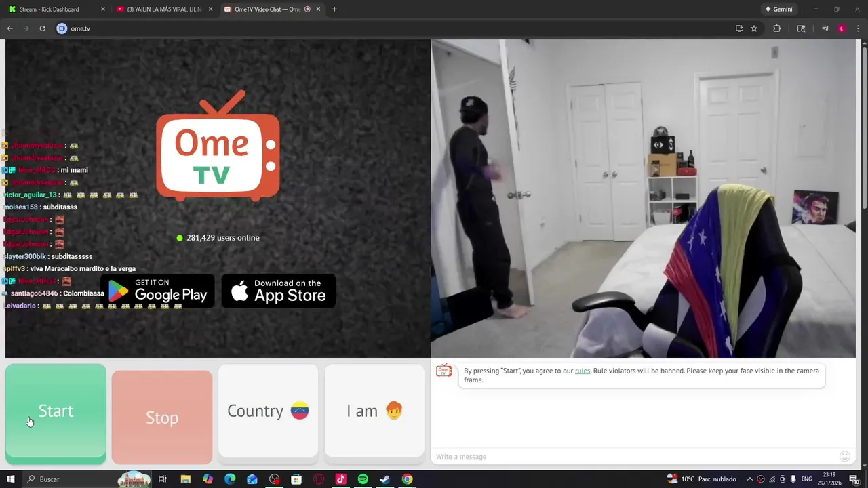This screenshot has height=488, width=868.
Task: Click the red Stop button
Action: (x=162, y=418)
